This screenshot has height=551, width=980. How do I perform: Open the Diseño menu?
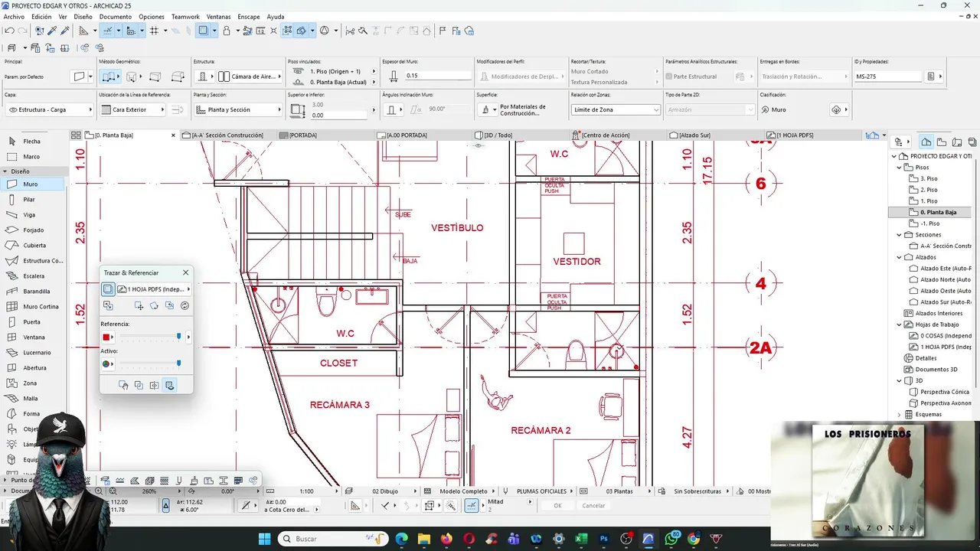pyautogui.click(x=83, y=17)
